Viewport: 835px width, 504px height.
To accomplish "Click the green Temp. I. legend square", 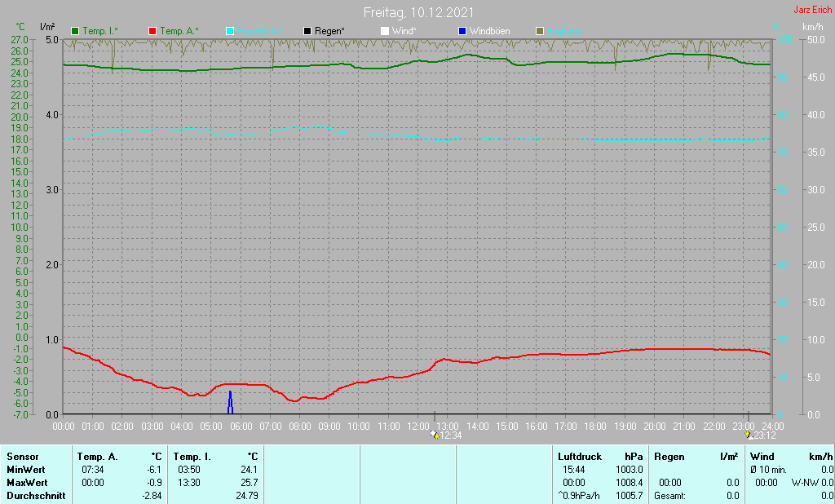I will pyautogui.click(x=76, y=31).
